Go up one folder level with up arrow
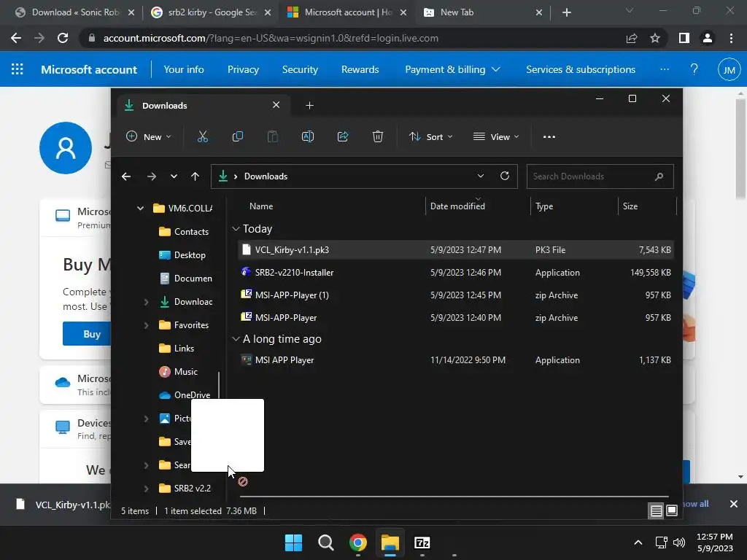The image size is (747, 560). 195,176
